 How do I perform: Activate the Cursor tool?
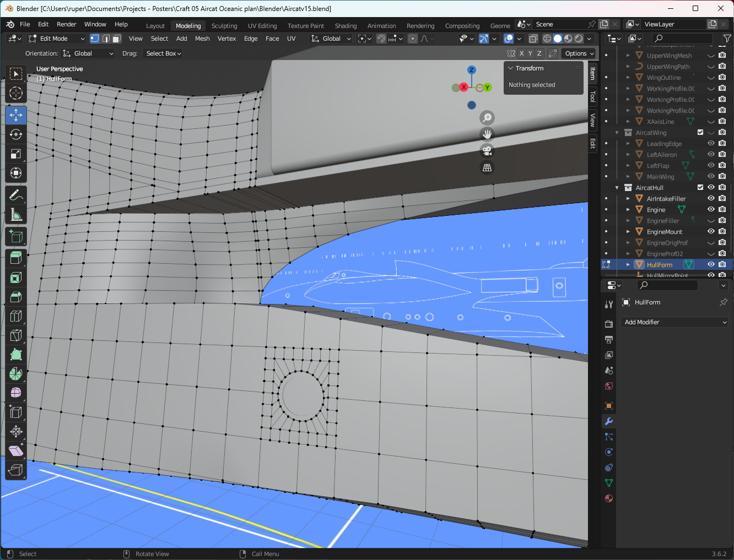(x=15, y=93)
